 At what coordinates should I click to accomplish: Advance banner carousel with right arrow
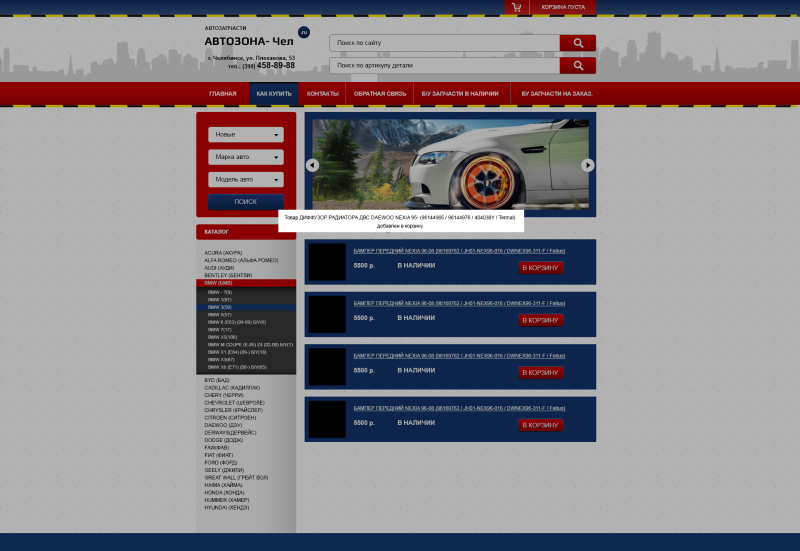point(588,165)
